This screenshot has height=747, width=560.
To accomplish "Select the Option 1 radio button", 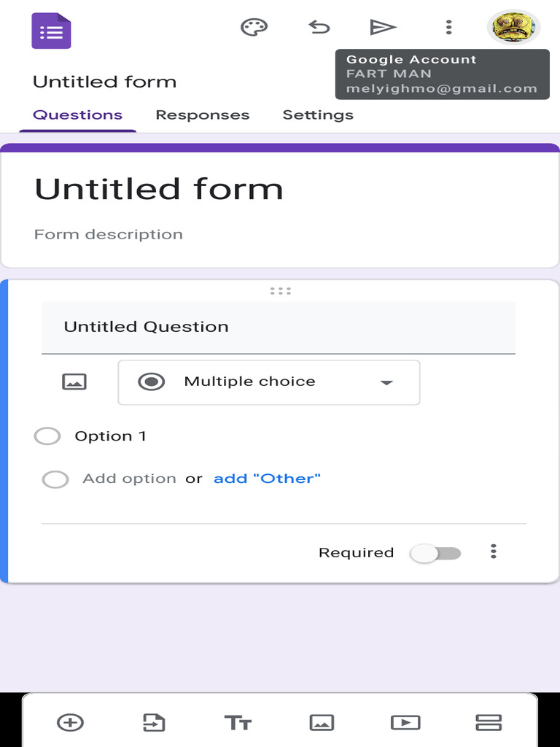I will point(47,436).
